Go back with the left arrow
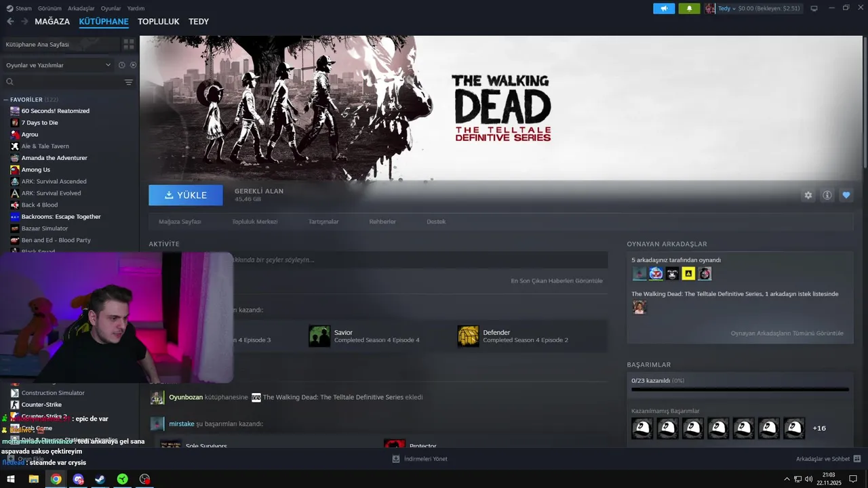 coord(10,22)
